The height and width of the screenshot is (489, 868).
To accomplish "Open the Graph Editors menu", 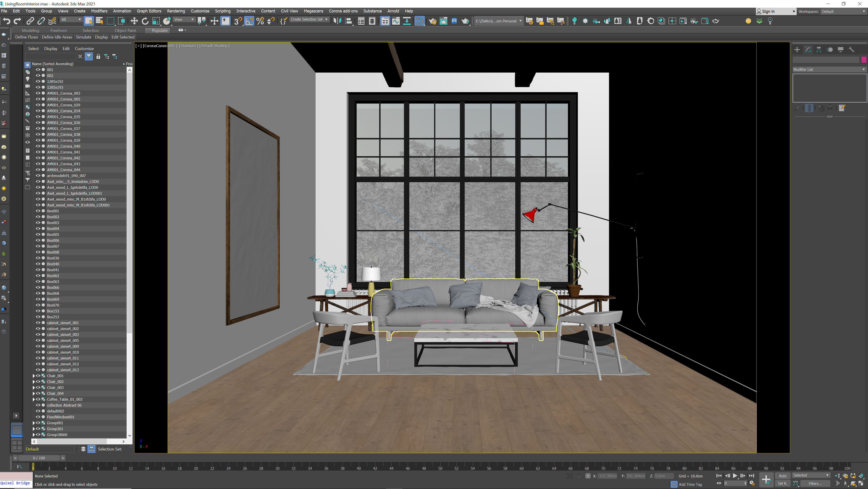I will tap(149, 11).
